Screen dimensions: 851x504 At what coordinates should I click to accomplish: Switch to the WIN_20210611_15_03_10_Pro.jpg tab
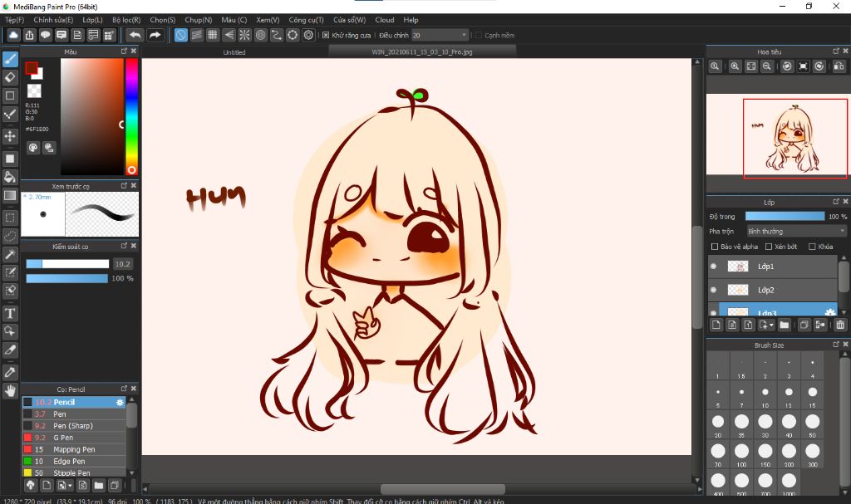421,52
